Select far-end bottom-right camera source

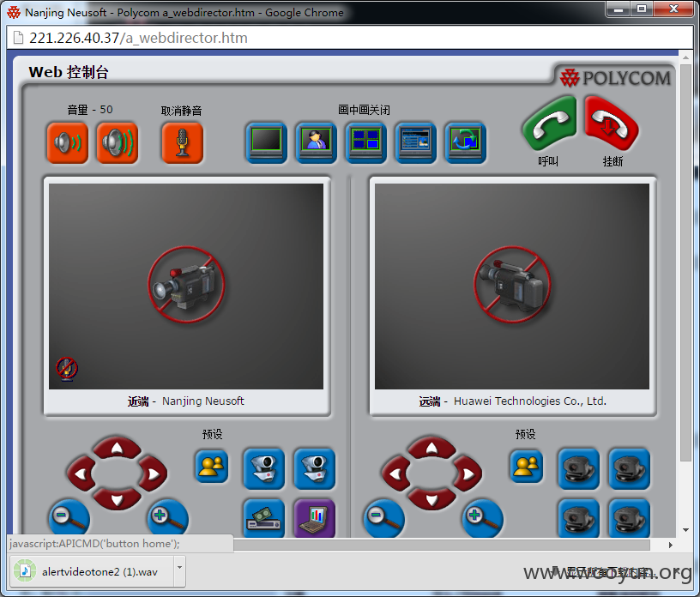tap(630, 519)
